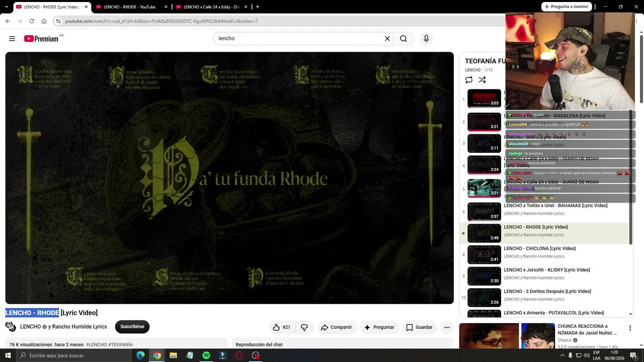
Task: Click the Guardar button
Action: tap(419, 327)
